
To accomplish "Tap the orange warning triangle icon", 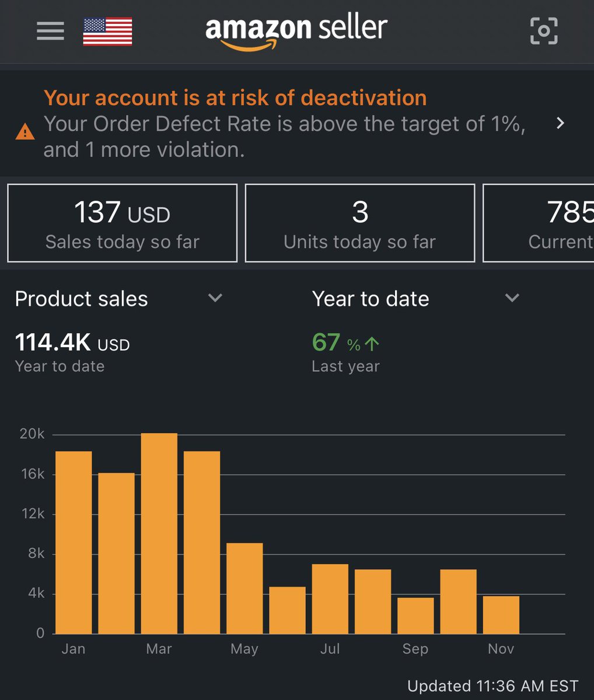I will pyautogui.click(x=25, y=132).
